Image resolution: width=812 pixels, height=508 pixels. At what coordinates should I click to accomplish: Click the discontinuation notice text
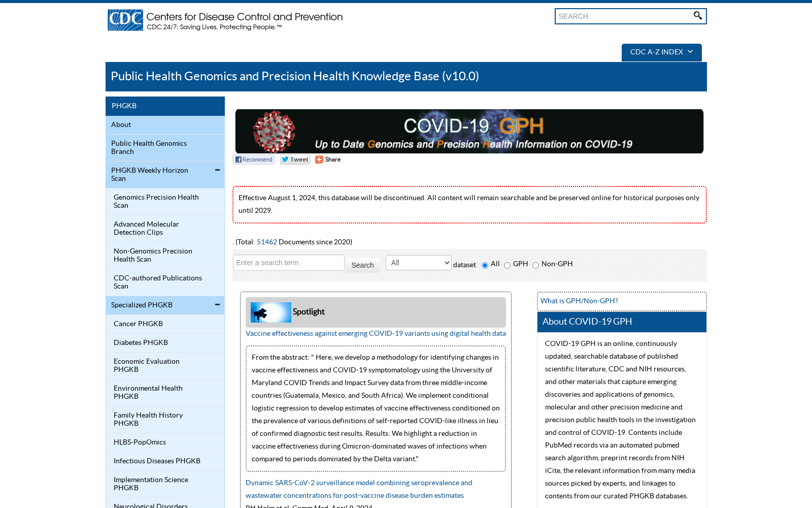[x=469, y=204]
